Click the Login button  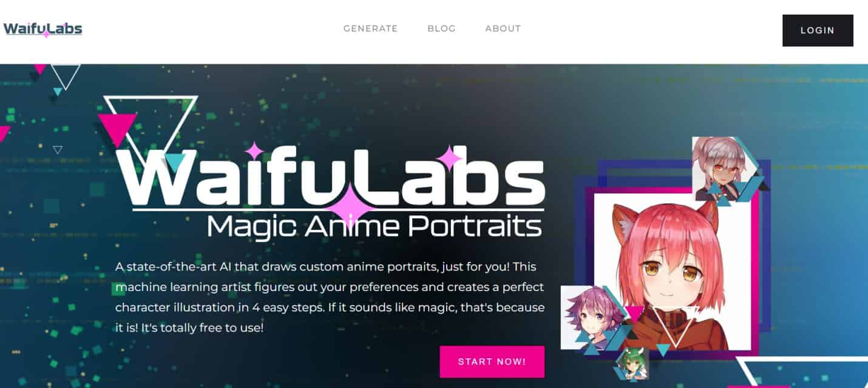tap(818, 30)
